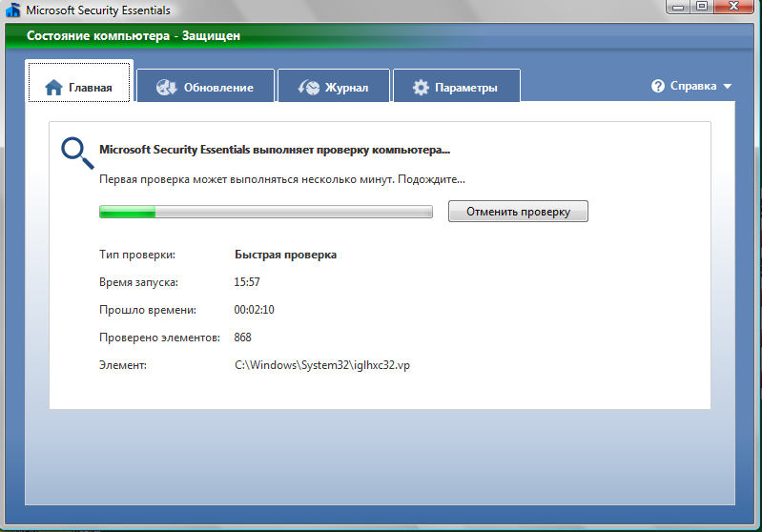Click the text 'Первая проверка может выполняться'
Screen dimensions: 762x532
(x=198, y=179)
